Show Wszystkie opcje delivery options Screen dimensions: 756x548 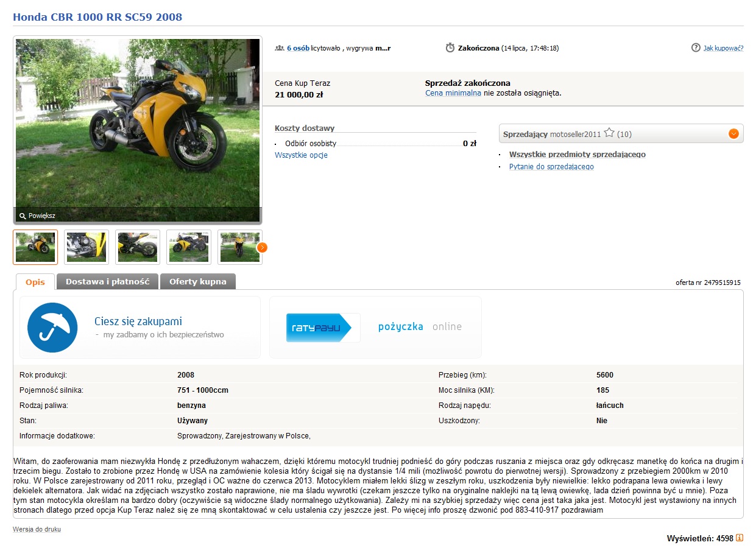[x=301, y=155]
